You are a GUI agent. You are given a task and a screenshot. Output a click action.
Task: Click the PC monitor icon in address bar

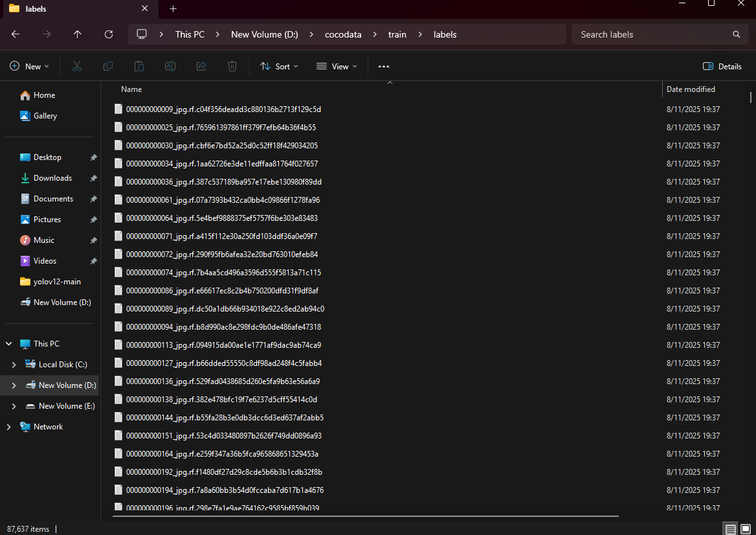point(142,34)
